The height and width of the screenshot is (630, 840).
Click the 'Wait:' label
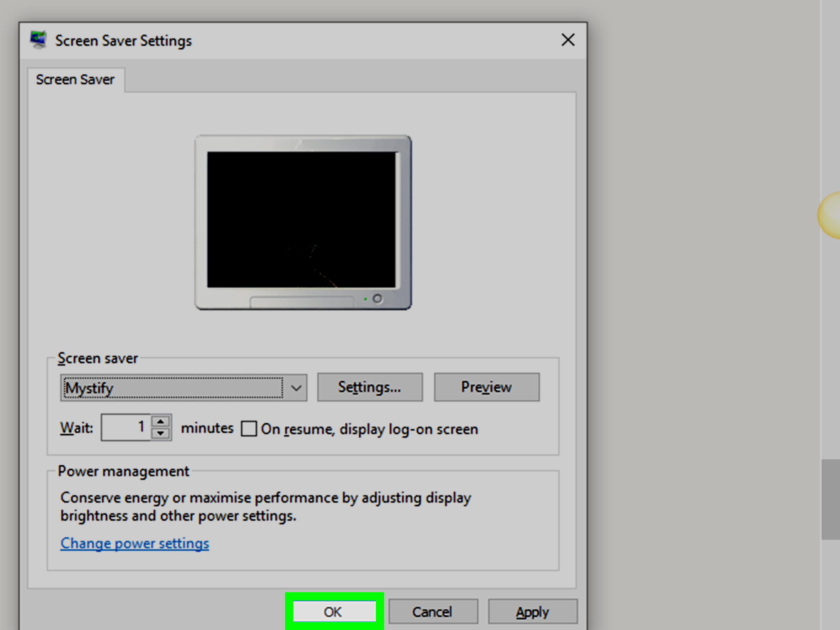coord(77,428)
